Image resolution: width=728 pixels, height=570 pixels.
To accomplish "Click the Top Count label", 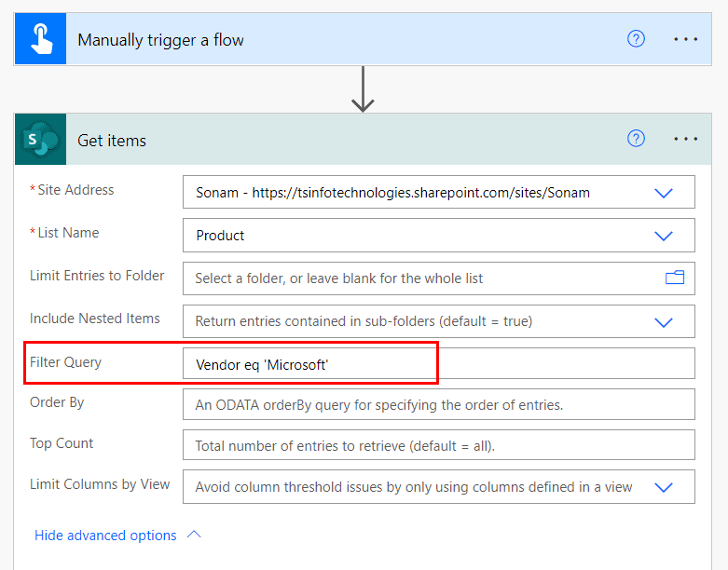I will [x=62, y=443].
